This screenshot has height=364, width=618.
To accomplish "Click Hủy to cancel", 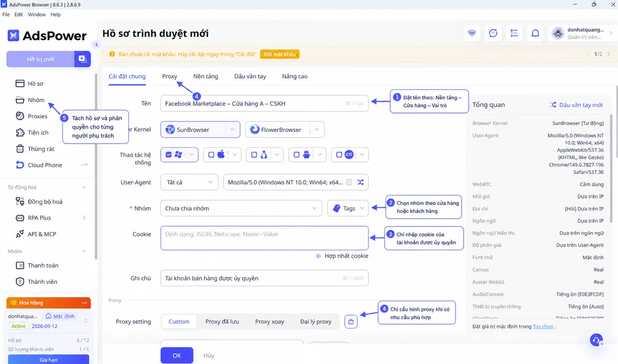I will coord(209,355).
